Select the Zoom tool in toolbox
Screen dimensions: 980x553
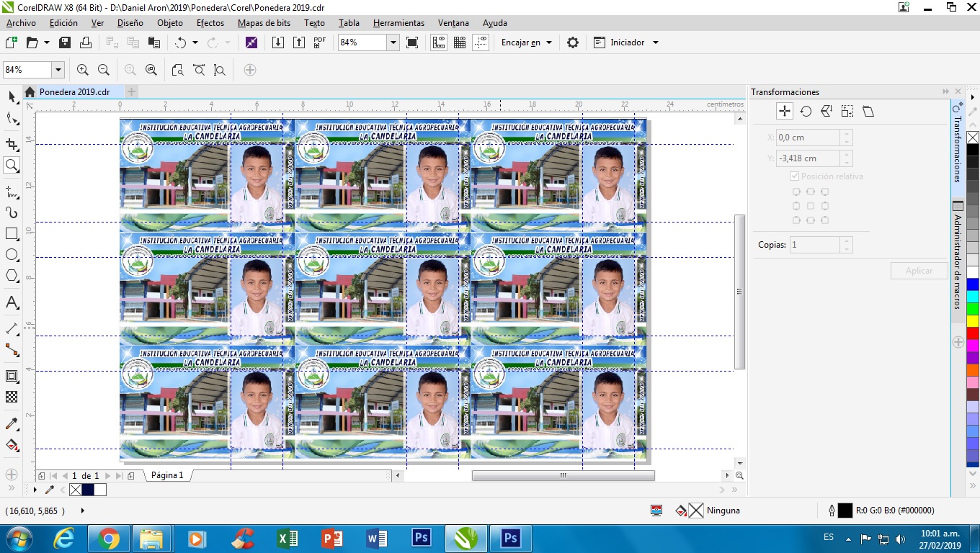pos(12,166)
